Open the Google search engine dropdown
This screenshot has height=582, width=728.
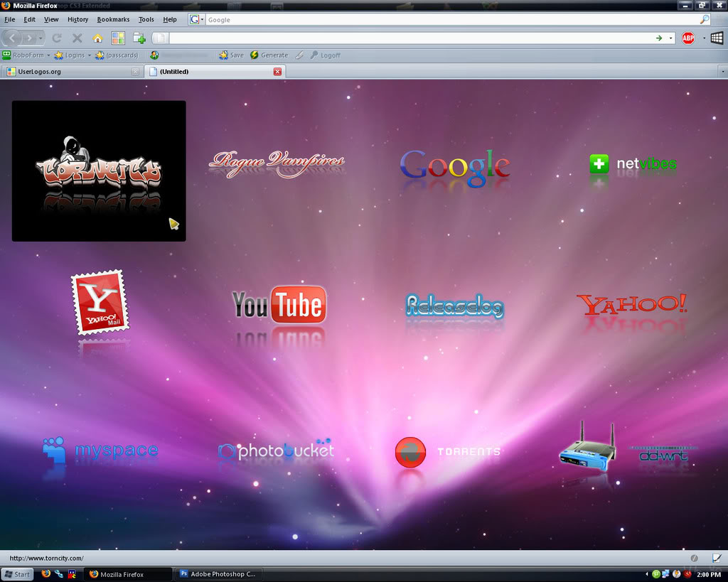click(196, 20)
